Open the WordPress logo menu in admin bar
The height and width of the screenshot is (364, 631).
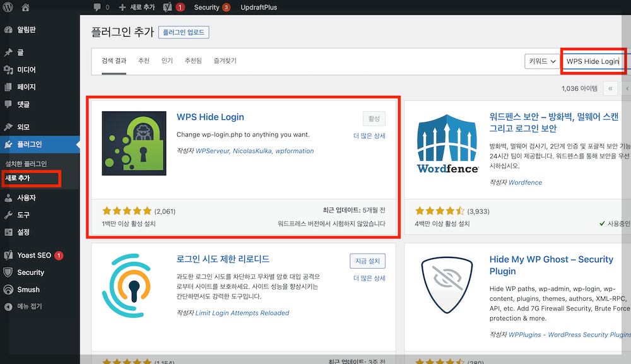pos(7,7)
